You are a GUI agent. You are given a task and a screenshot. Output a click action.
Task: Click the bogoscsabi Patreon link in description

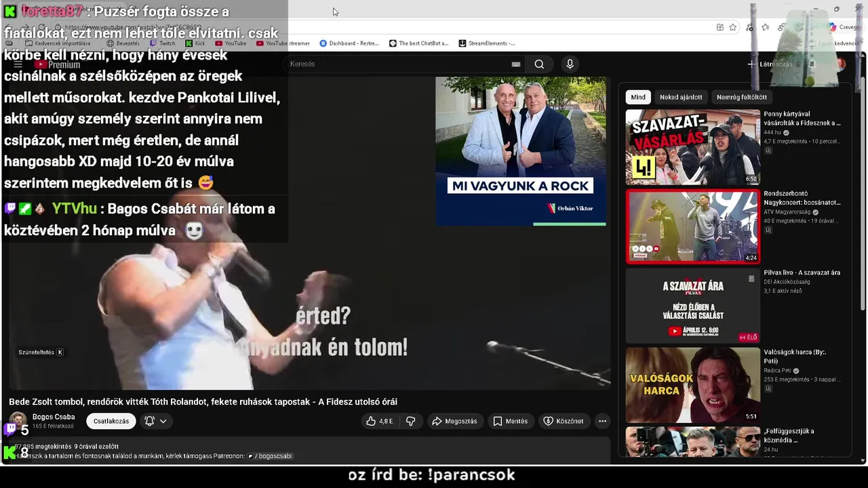coord(270,456)
